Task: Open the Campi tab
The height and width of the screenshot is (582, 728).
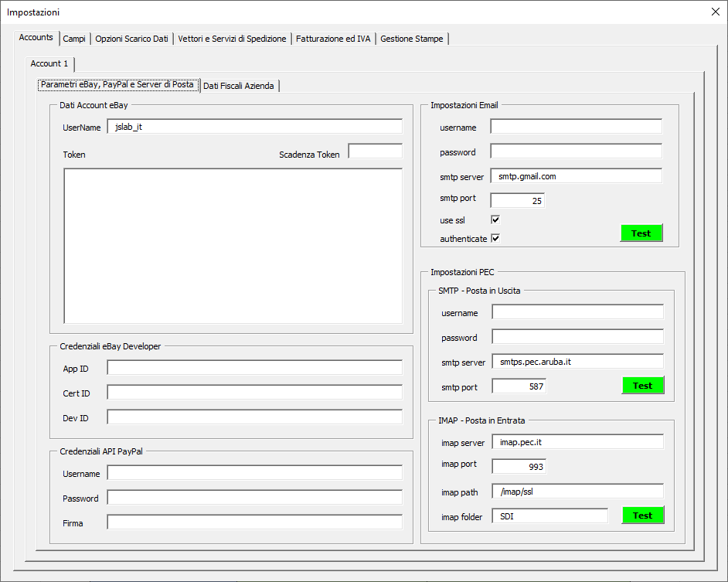Action: coord(74,39)
